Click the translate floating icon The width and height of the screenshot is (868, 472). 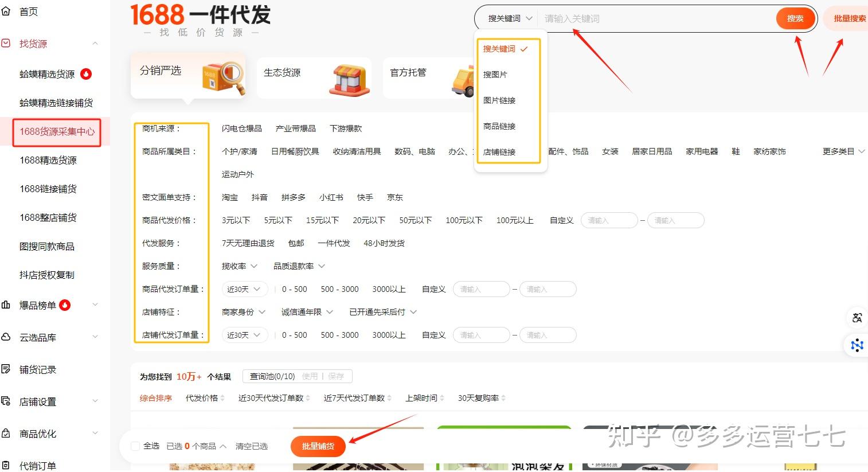pos(857,318)
